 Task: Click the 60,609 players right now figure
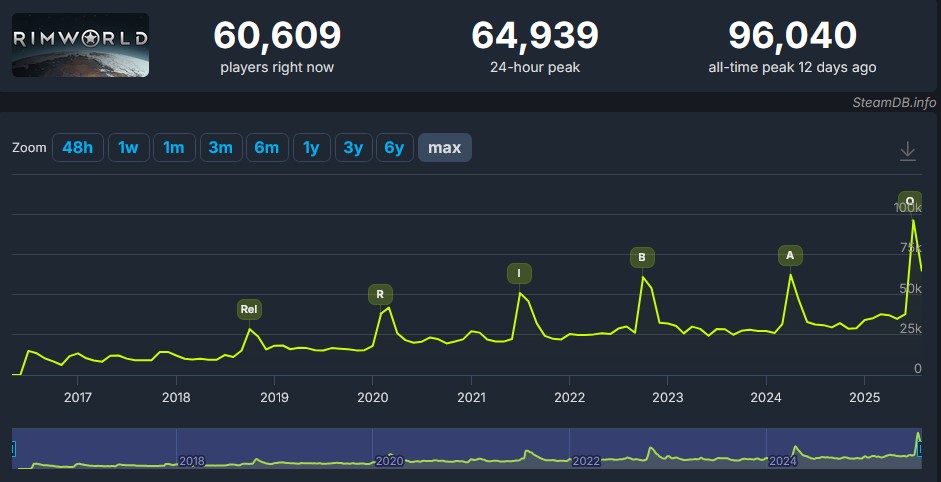click(277, 36)
